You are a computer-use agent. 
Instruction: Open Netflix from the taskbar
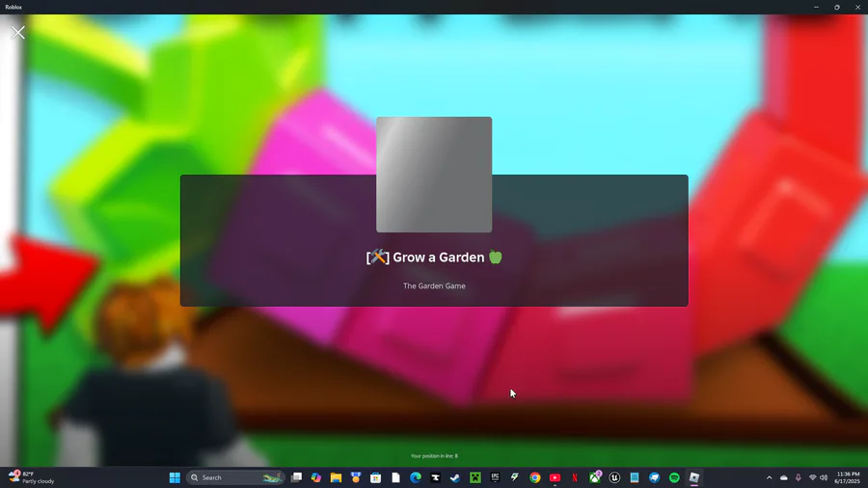click(575, 477)
